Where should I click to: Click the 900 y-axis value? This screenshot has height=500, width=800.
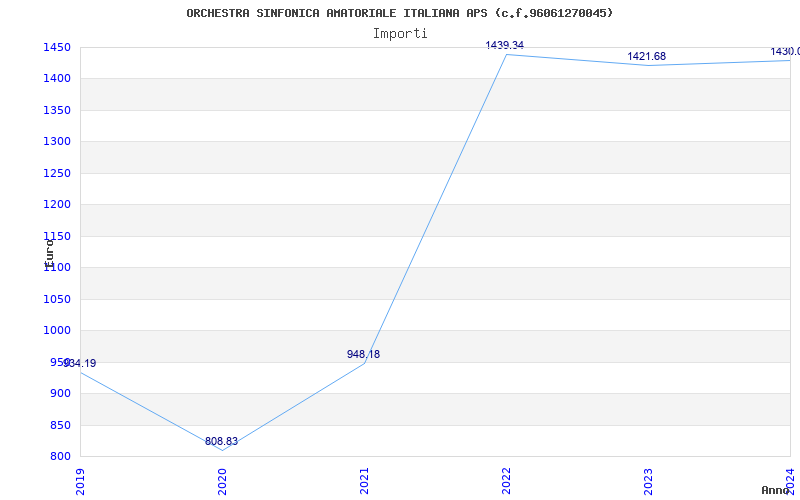coord(60,394)
